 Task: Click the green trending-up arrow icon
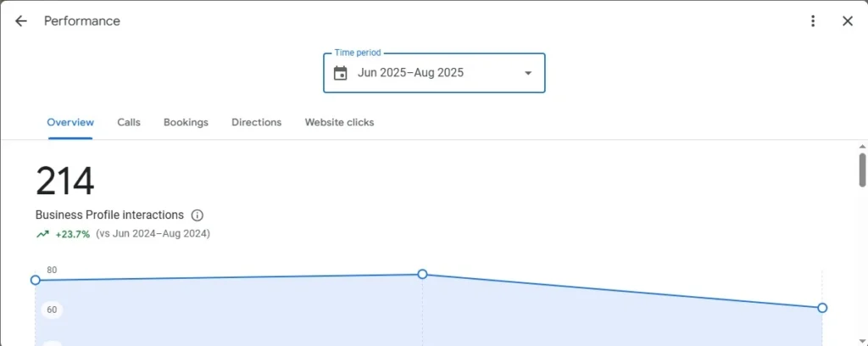[42, 234]
